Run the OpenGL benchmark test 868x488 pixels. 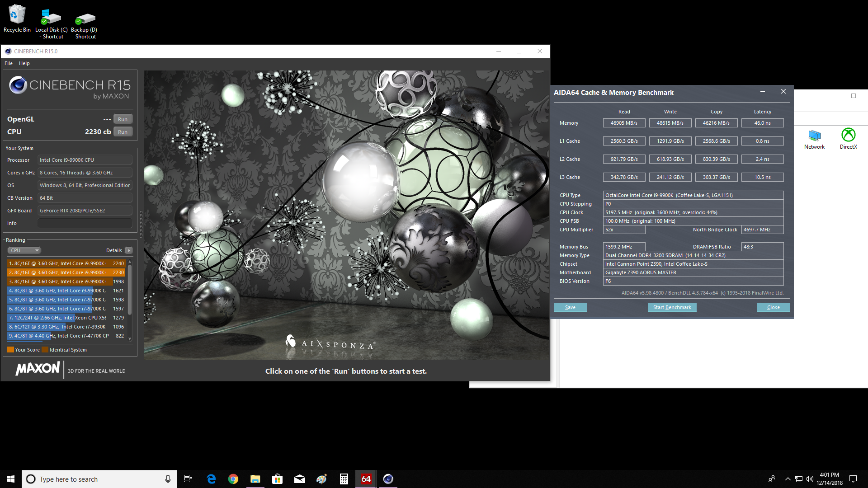[123, 119]
